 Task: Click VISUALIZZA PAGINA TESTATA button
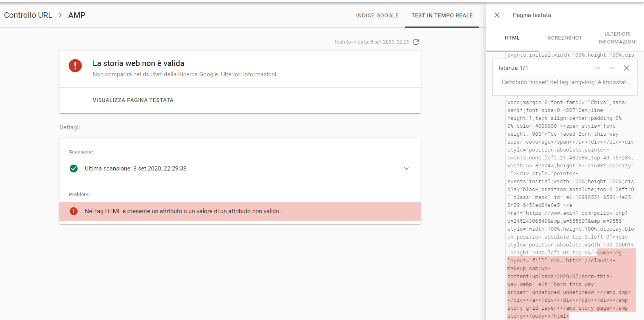pos(133,100)
